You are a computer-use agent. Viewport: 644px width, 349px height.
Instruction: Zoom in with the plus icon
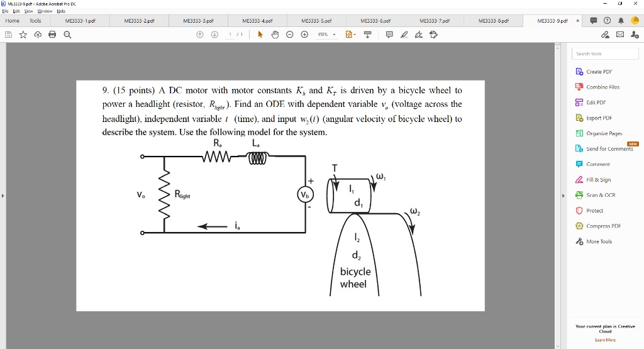[304, 35]
